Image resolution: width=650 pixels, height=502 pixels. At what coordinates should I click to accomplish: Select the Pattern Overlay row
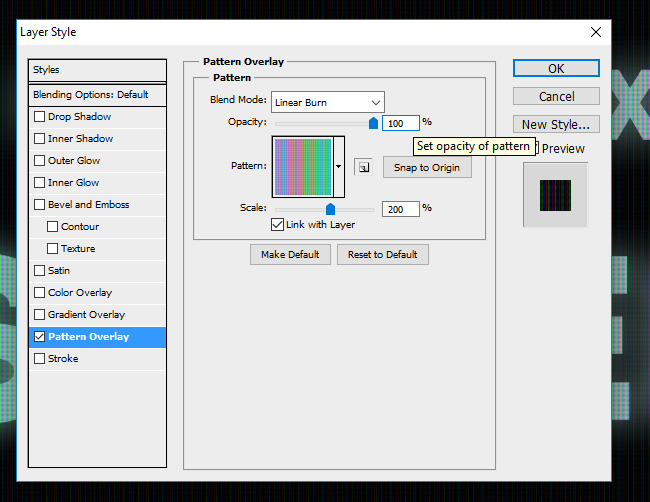click(97, 337)
